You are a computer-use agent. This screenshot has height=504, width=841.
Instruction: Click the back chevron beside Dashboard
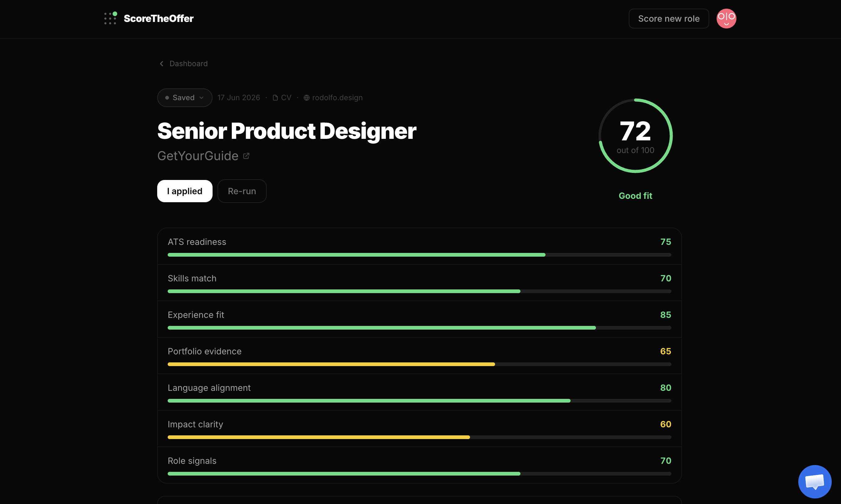162,63
